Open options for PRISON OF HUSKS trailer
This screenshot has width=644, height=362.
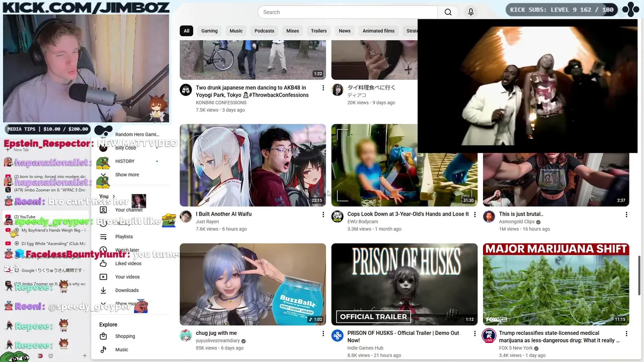tap(474, 334)
